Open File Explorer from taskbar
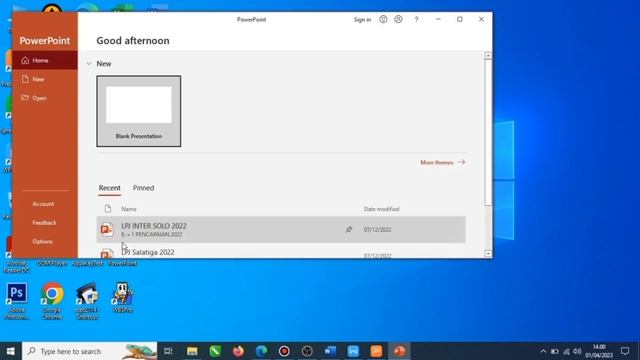 tap(192, 351)
